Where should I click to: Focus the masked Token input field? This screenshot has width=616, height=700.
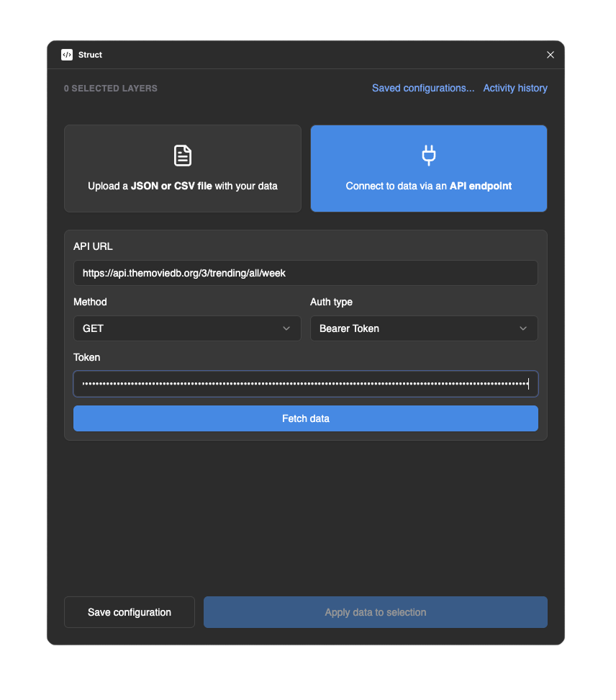point(305,384)
